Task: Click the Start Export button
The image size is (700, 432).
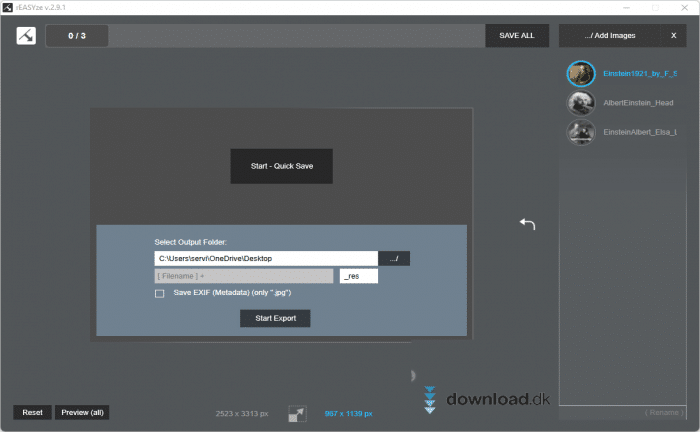Action: [275, 318]
